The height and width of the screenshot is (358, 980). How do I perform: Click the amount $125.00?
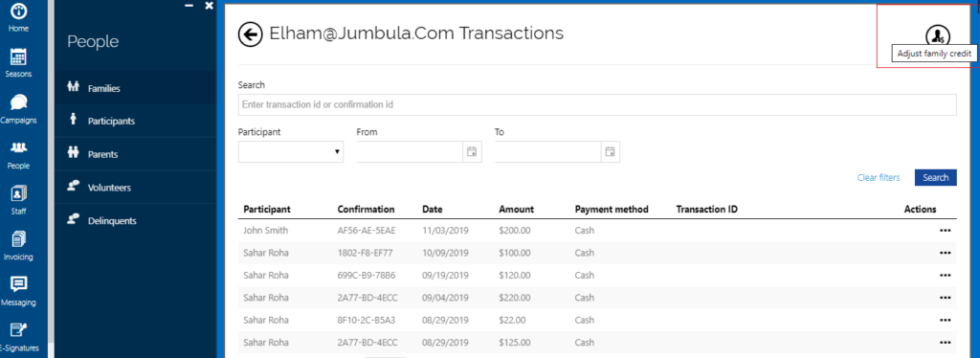pos(515,343)
